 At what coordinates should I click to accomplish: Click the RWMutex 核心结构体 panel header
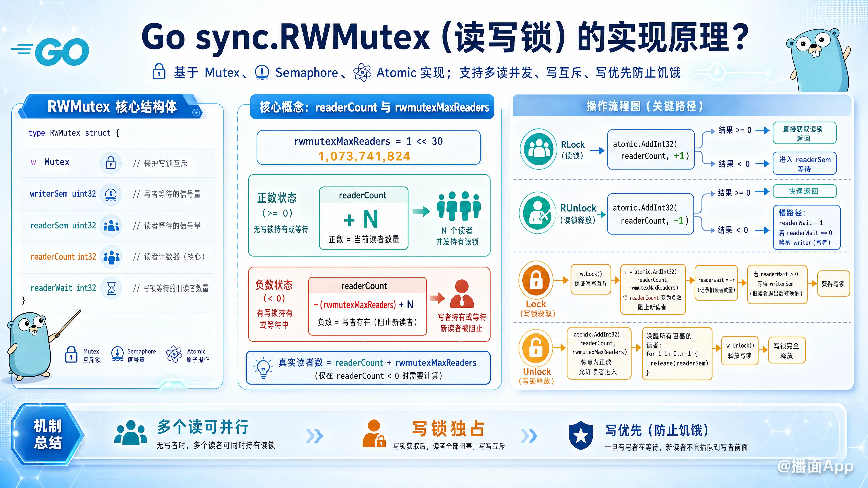112,106
